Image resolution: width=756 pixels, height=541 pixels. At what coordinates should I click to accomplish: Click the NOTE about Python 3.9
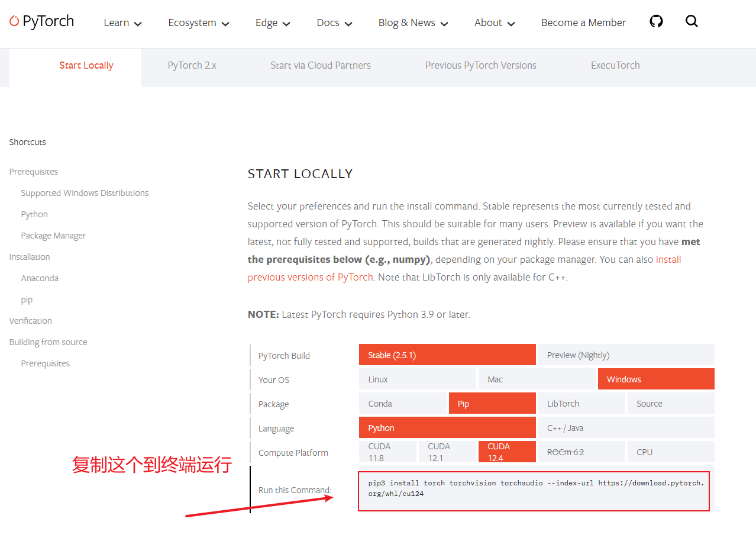358,315
